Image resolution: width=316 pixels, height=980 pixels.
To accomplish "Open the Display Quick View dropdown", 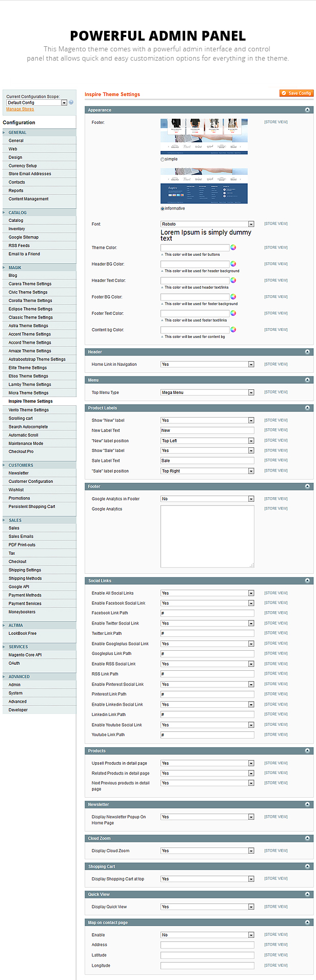I will 207,907.
